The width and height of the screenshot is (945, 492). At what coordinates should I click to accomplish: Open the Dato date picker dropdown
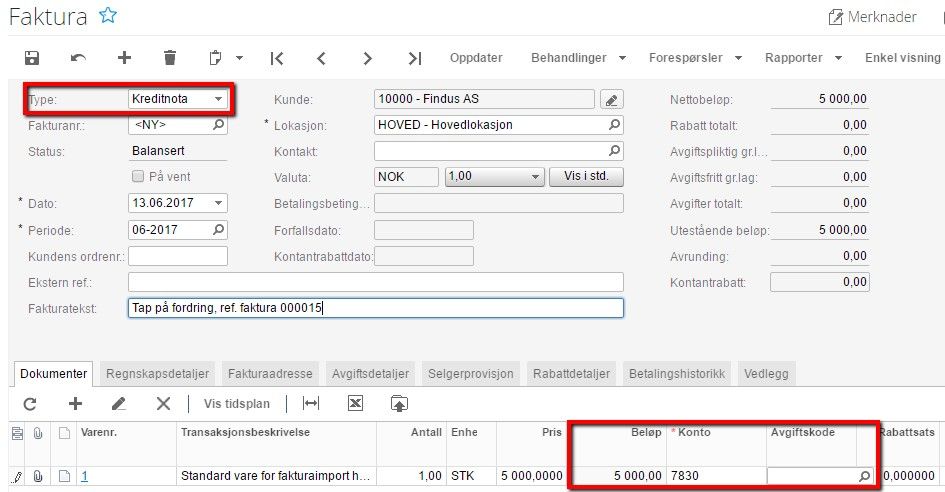(x=218, y=203)
